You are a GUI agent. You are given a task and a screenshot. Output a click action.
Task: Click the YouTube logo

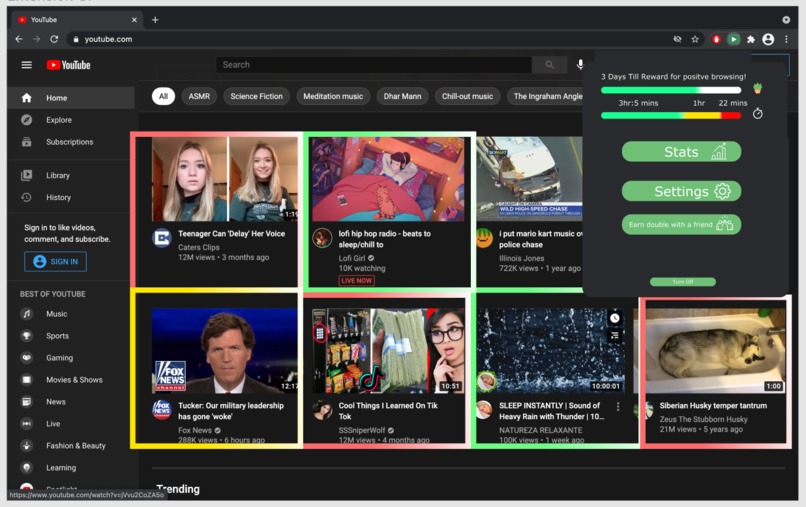(68, 65)
